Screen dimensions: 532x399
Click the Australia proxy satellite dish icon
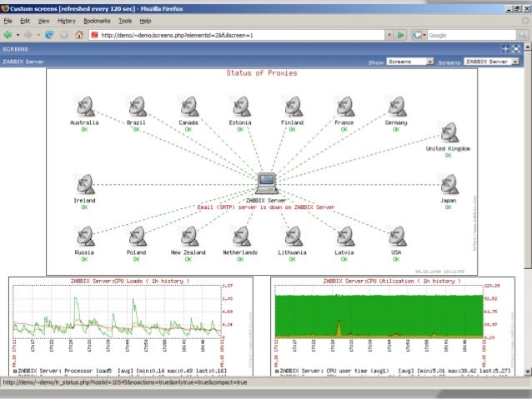85,107
